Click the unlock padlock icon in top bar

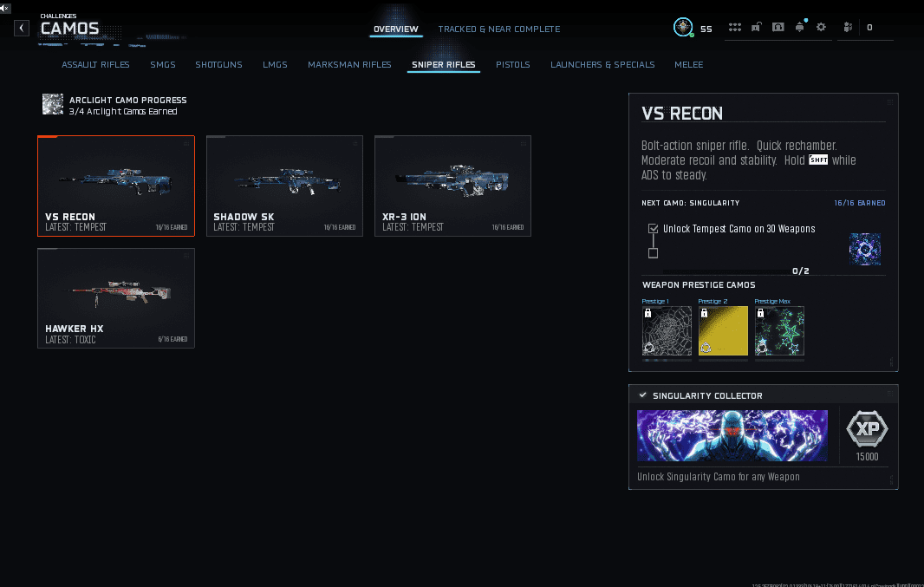click(756, 28)
